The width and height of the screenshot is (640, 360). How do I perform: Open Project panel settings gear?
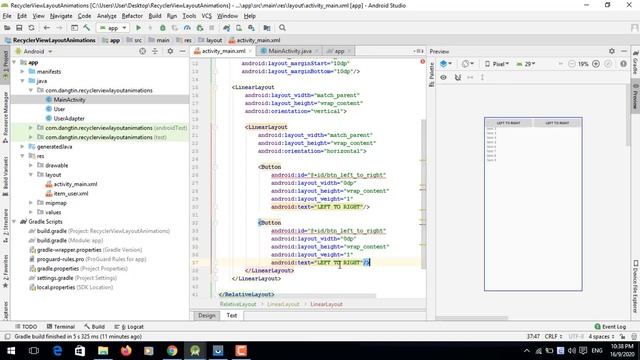click(x=170, y=51)
